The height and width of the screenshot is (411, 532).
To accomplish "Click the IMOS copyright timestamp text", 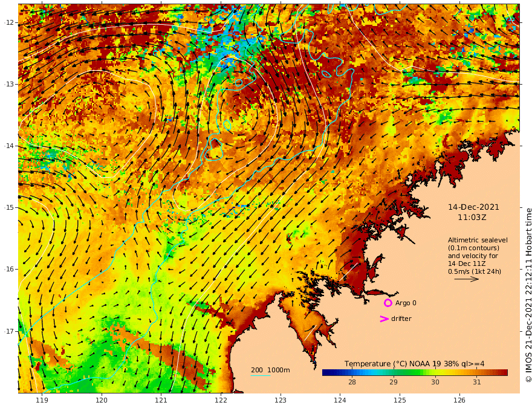I will (x=528, y=295).
